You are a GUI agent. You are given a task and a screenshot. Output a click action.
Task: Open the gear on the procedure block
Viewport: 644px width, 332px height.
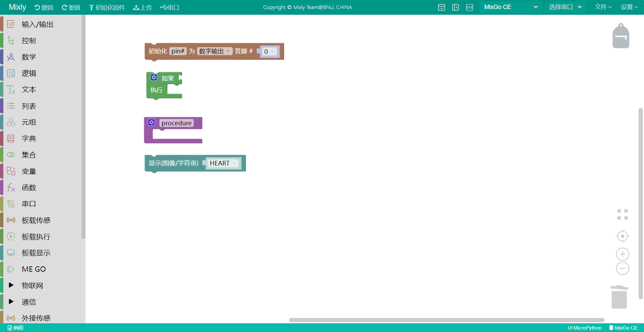(x=152, y=122)
